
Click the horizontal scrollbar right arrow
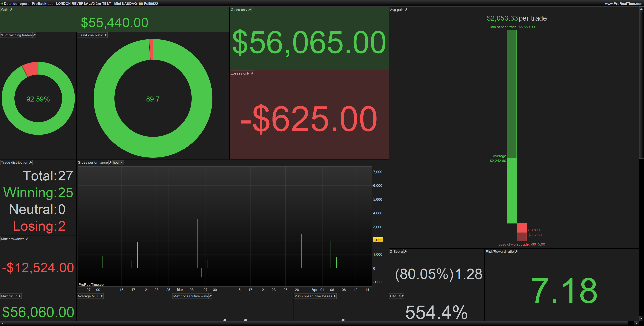[x=636, y=323]
